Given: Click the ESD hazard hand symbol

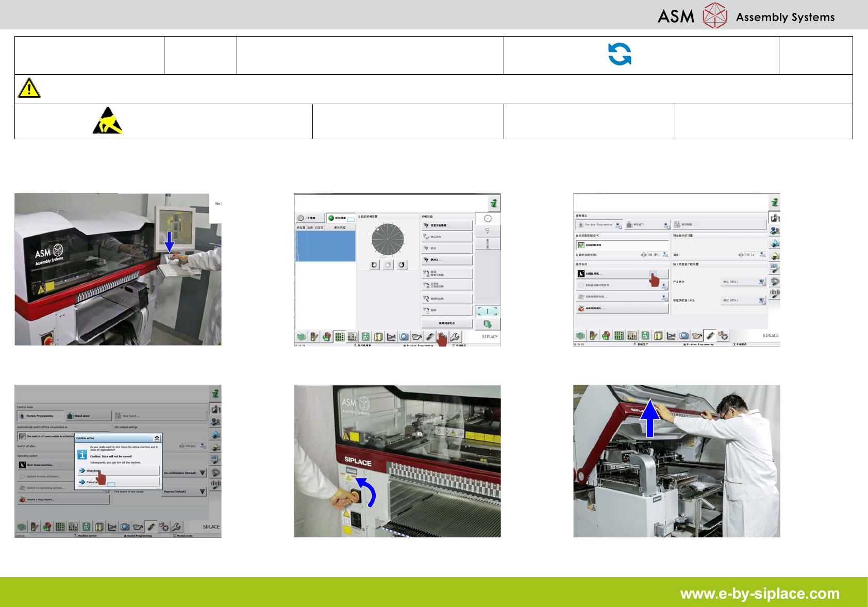Looking at the screenshot, I should 107,121.
